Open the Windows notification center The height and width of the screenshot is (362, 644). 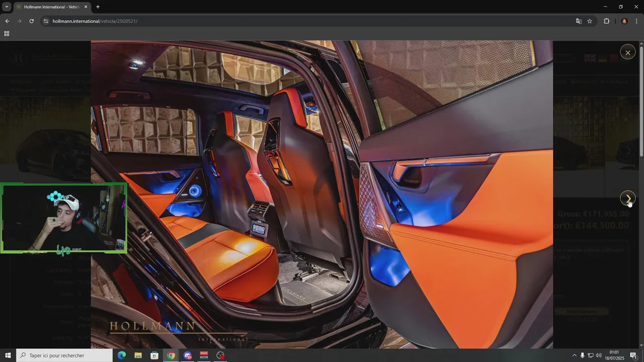point(633,355)
